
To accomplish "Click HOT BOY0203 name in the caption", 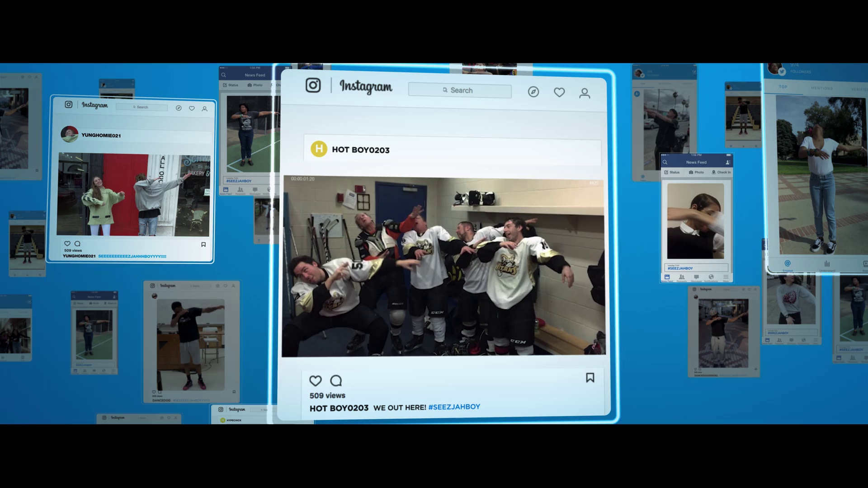I will (339, 408).
